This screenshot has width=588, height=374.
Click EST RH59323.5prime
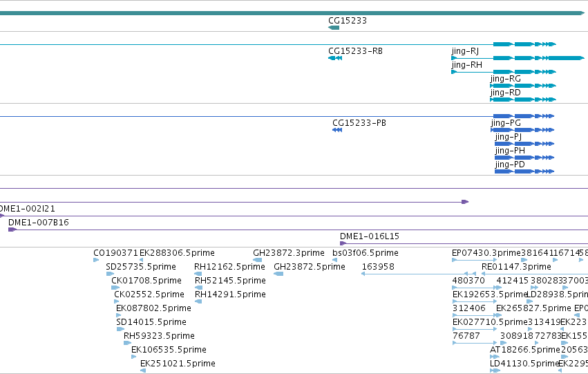(159, 336)
